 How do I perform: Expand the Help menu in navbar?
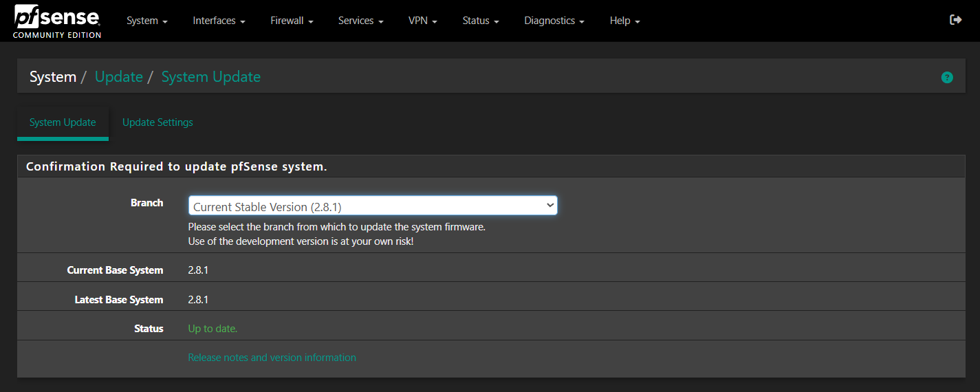[624, 21]
